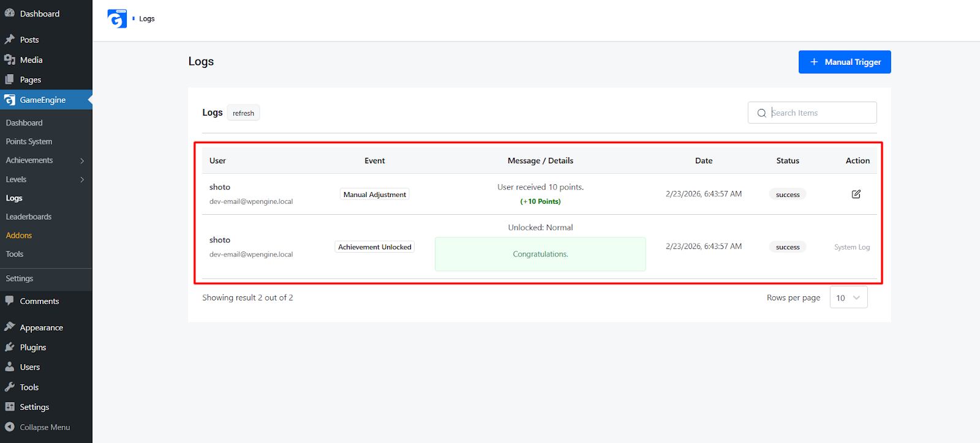The width and height of the screenshot is (980, 443).
Task: Click the Achievement Unlocked event tag
Action: click(x=375, y=247)
